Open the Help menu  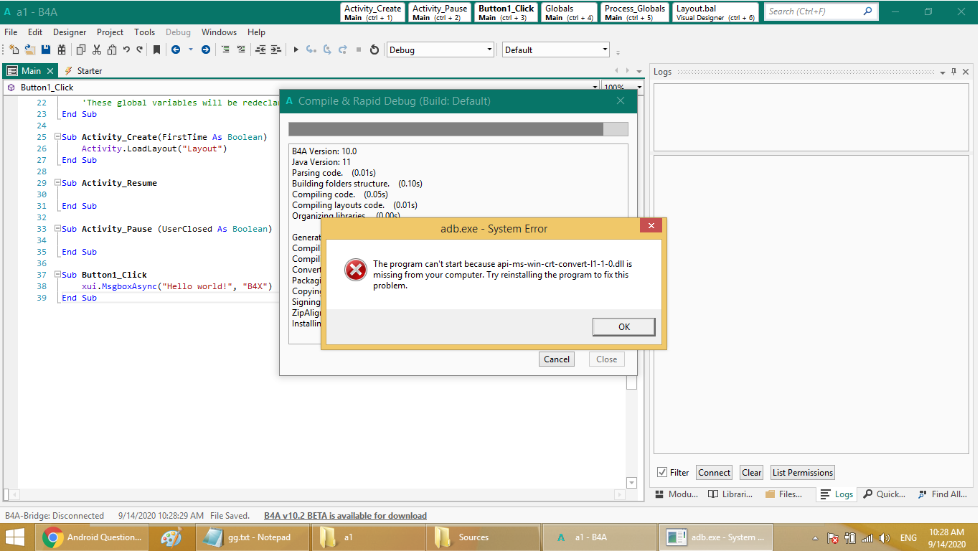(256, 32)
